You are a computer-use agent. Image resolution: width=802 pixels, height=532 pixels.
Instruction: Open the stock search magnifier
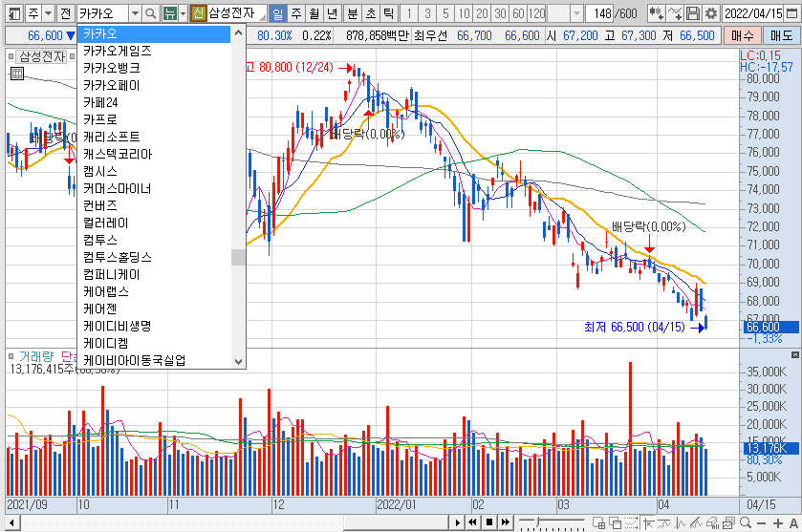[x=150, y=13]
